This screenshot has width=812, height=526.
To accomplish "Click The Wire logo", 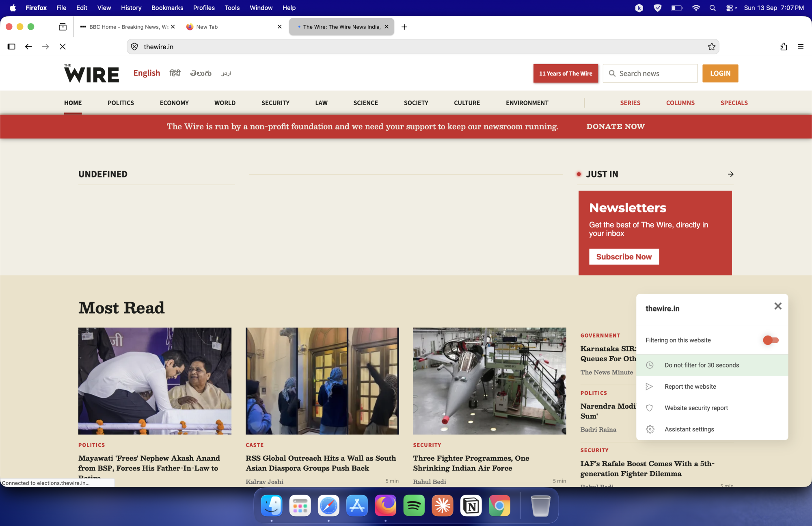I will click(92, 74).
